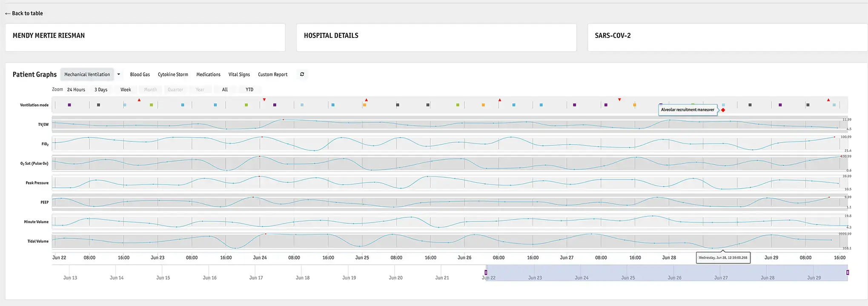Click the disabled Quarter zoom button
This screenshot has width=868, height=306.
coord(175,89)
